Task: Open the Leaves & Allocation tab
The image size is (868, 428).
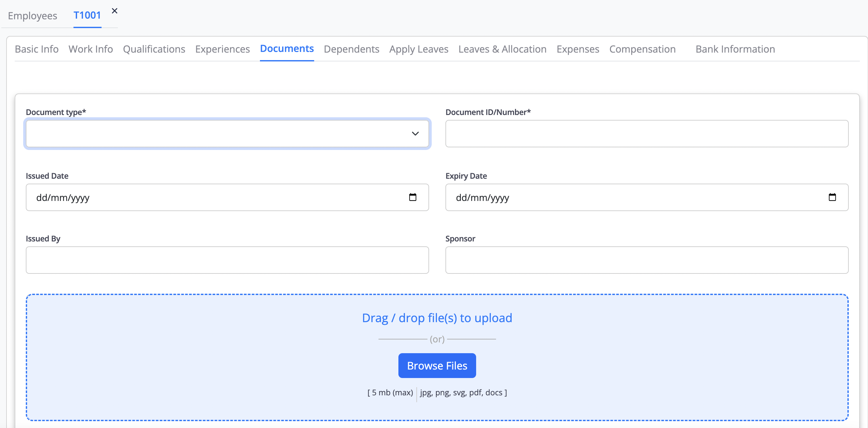Action: pyautogui.click(x=502, y=49)
